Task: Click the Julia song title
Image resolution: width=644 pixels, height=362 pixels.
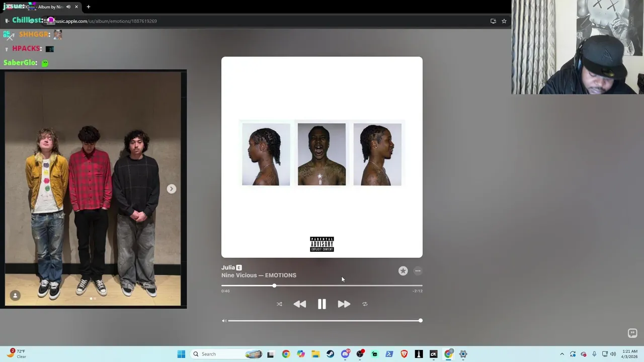Action: pyautogui.click(x=228, y=267)
